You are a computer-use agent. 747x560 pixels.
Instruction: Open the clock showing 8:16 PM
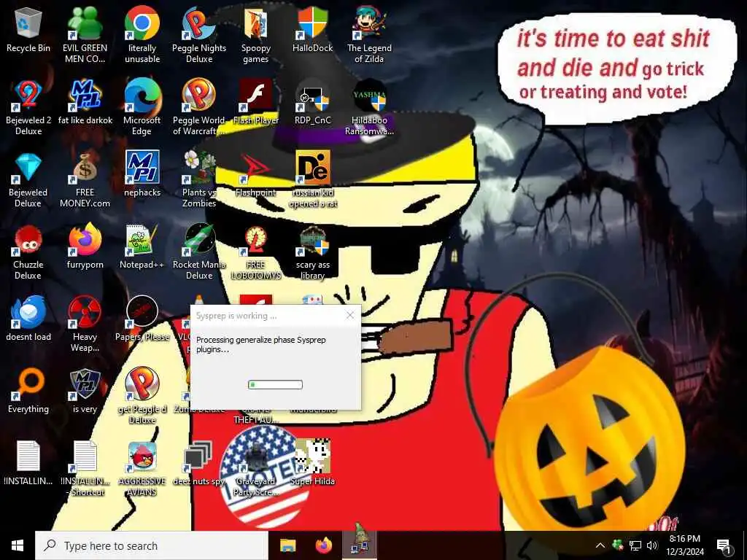pyautogui.click(x=684, y=545)
